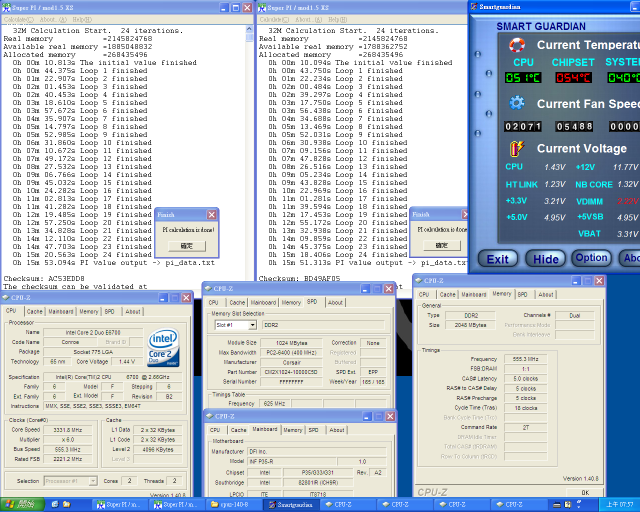Open Help menu in right Super PI
This screenshot has width=640, height=512.
pyautogui.click(x=338, y=20)
